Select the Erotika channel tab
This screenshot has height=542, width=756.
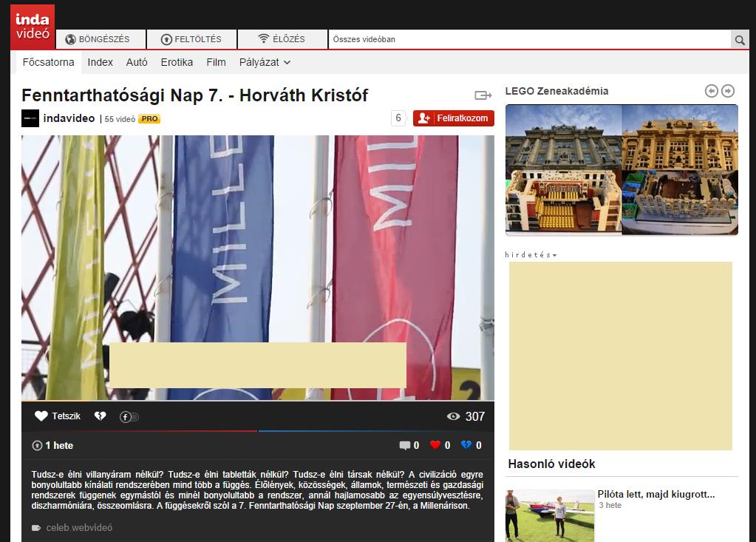[177, 62]
